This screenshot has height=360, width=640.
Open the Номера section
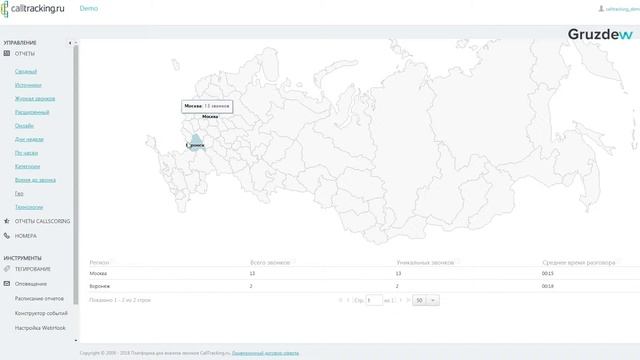[26, 236]
